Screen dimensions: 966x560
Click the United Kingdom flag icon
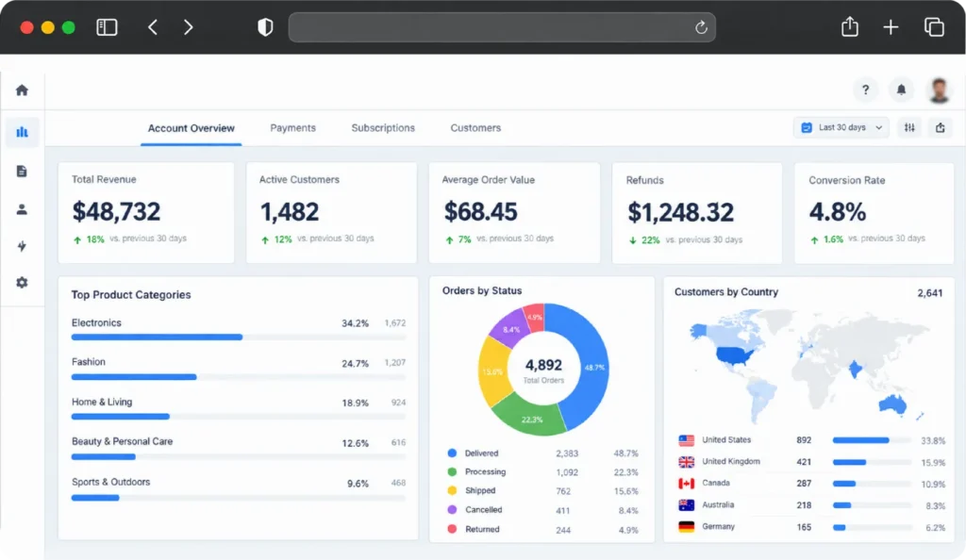tap(687, 462)
